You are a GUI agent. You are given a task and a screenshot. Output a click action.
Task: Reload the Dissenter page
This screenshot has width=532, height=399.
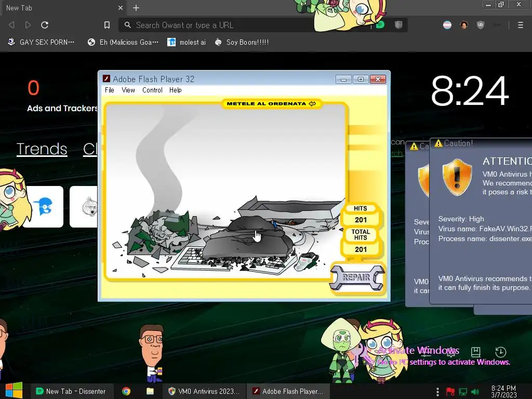tap(45, 25)
